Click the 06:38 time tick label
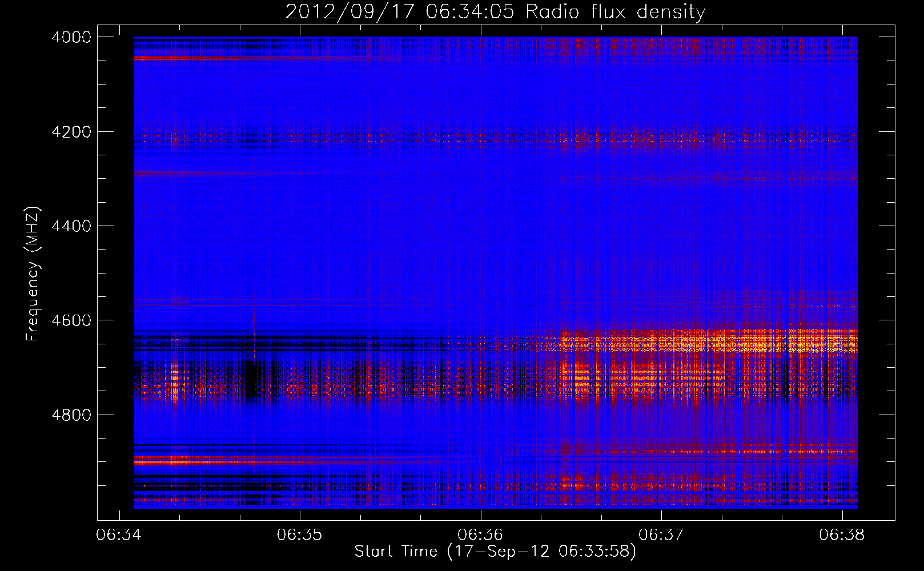Viewport: 924px width, 571px height. click(842, 535)
